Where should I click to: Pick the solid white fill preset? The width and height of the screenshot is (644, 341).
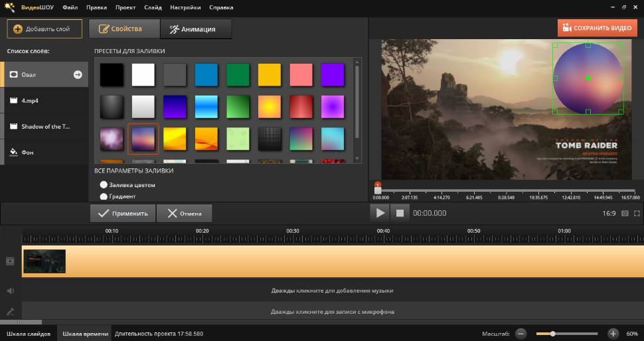(143, 75)
